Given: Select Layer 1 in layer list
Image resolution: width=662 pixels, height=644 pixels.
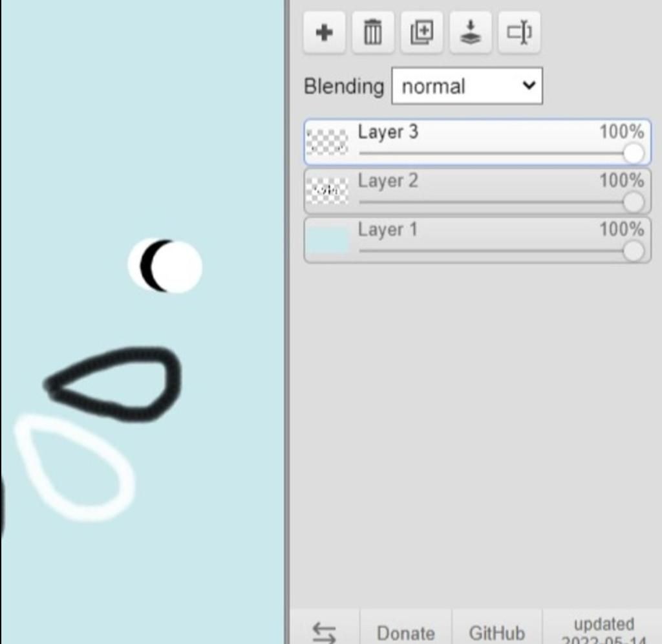Looking at the screenshot, I should click(x=477, y=241).
